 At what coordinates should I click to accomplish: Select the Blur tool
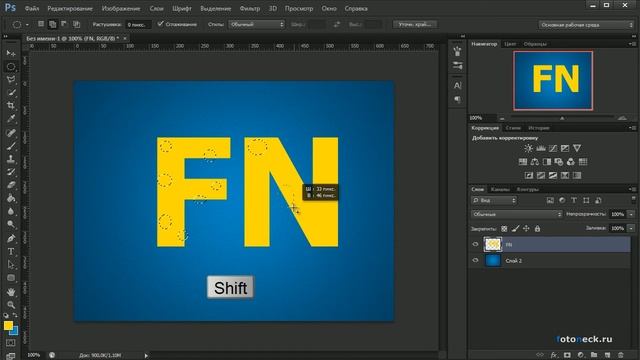[11, 211]
